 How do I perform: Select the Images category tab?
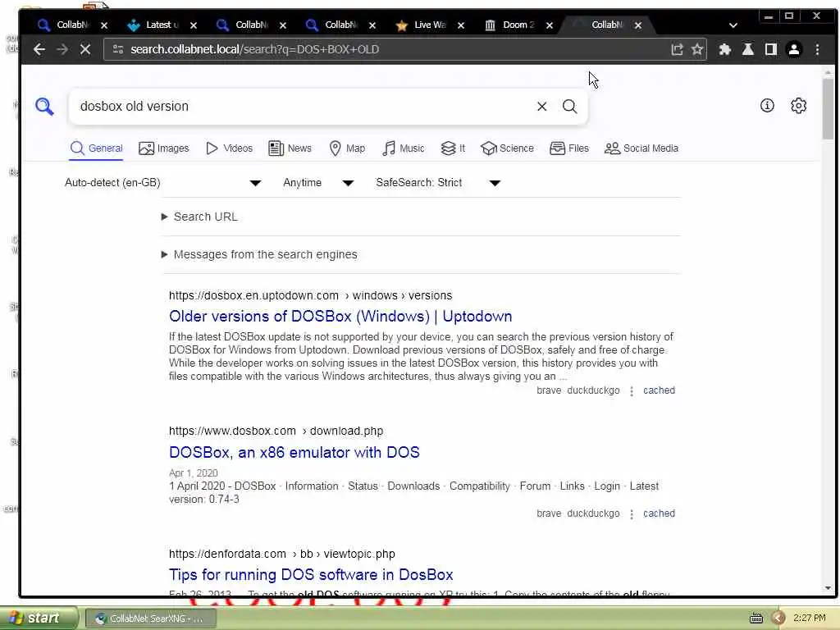pyautogui.click(x=164, y=148)
